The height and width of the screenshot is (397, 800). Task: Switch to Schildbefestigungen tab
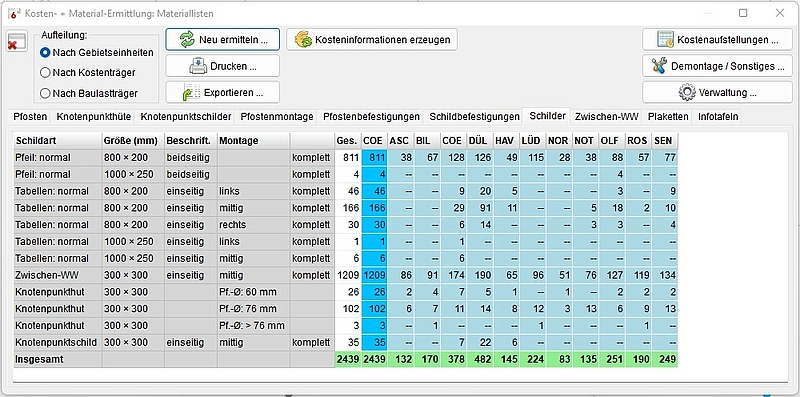pyautogui.click(x=474, y=117)
